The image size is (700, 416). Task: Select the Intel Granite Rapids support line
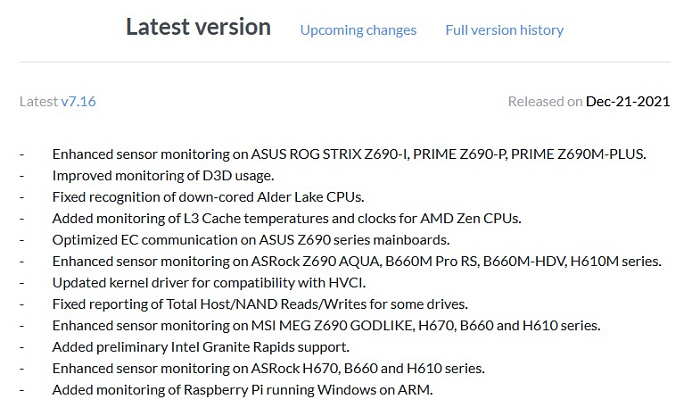[201, 347]
